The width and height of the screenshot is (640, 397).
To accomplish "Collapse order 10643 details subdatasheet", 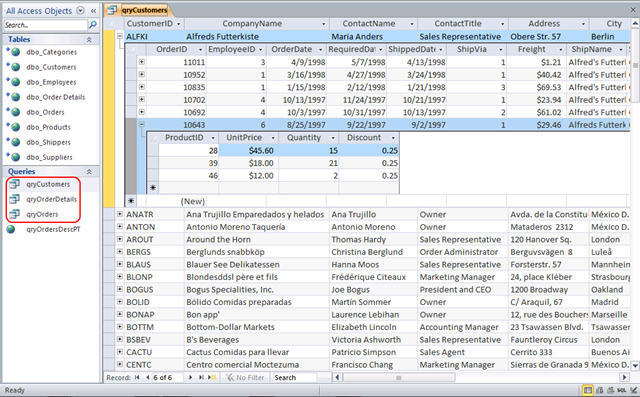I will [x=141, y=124].
